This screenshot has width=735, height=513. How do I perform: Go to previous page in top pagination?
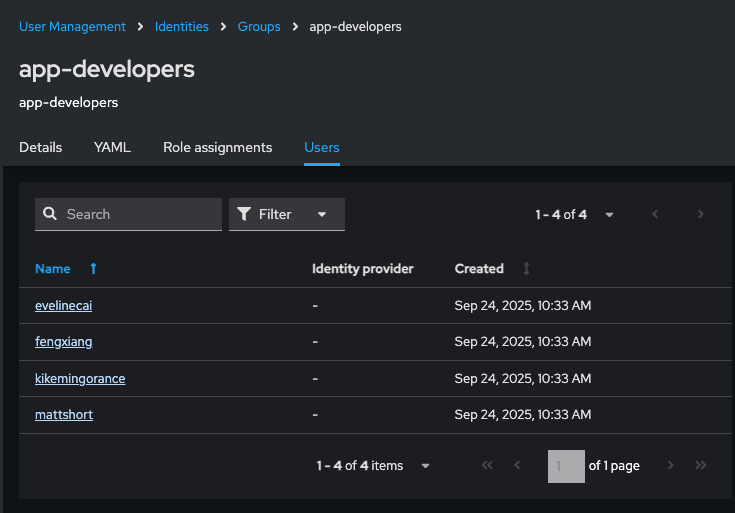pos(655,214)
